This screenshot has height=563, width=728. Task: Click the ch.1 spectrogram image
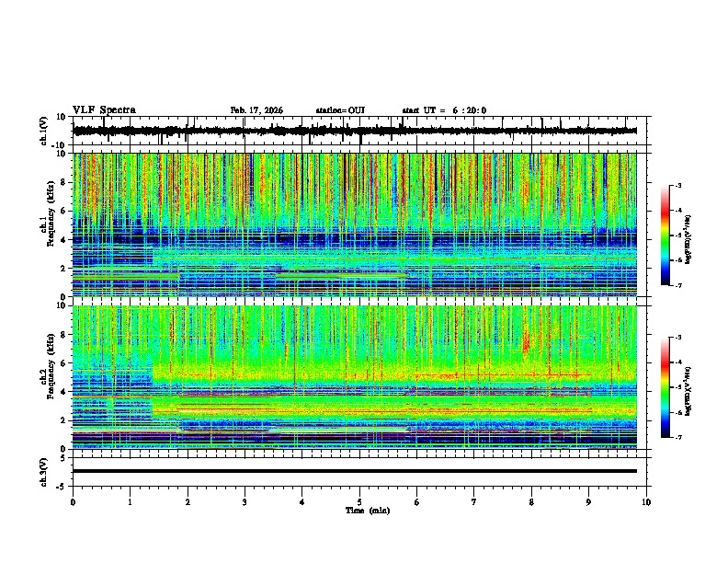point(355,224)
